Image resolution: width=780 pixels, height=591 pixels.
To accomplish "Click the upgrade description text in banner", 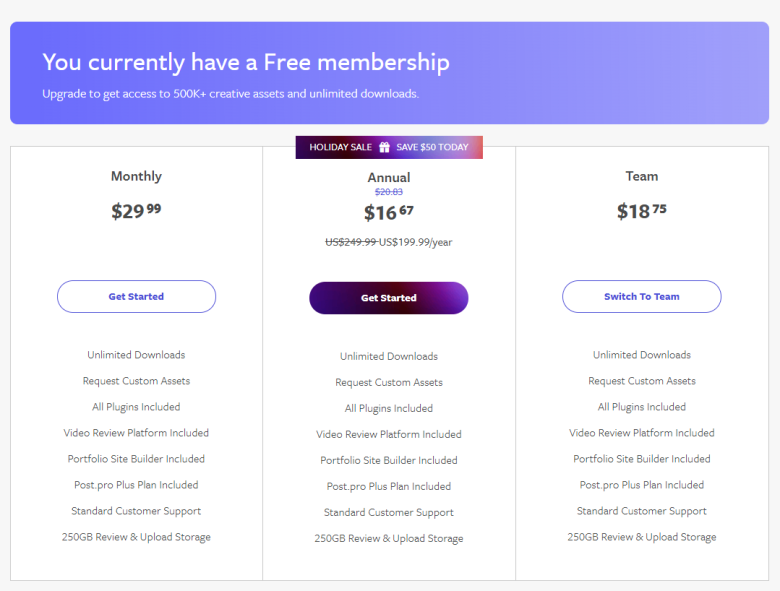I will click(230, 94).
